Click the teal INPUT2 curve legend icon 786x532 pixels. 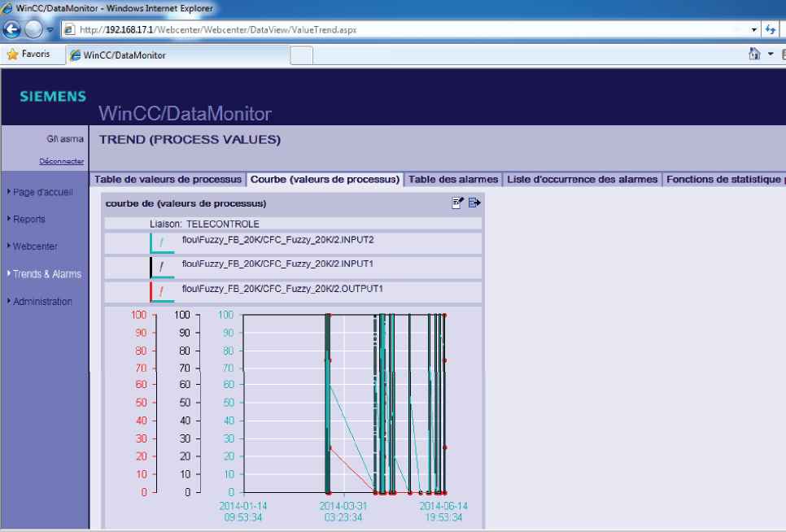(x=161, y=242)
